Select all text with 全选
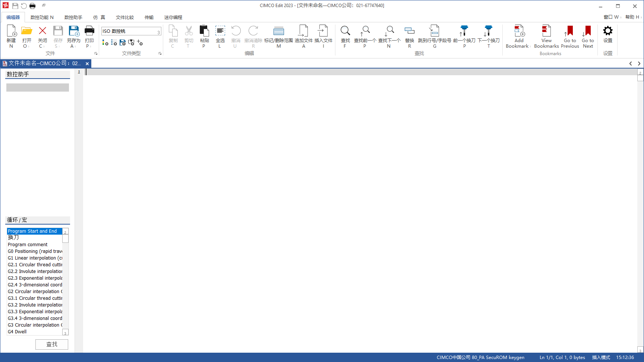This screenshot has width=644, height=362. pyautogui.click(x=220, y=36)
